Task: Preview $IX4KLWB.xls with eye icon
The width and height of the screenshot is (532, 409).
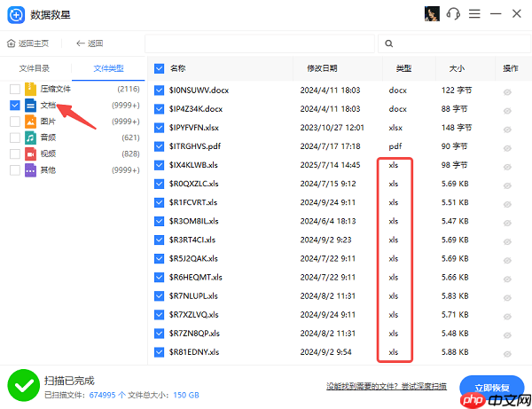Action: [x=507, y=167]
